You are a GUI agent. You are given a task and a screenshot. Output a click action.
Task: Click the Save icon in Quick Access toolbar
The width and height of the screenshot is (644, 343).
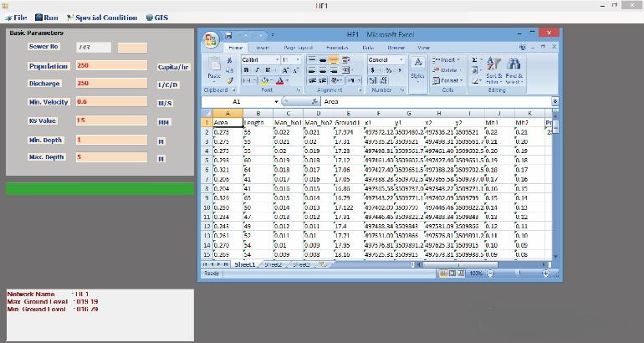pyautogui.click(x=227, y=35)
